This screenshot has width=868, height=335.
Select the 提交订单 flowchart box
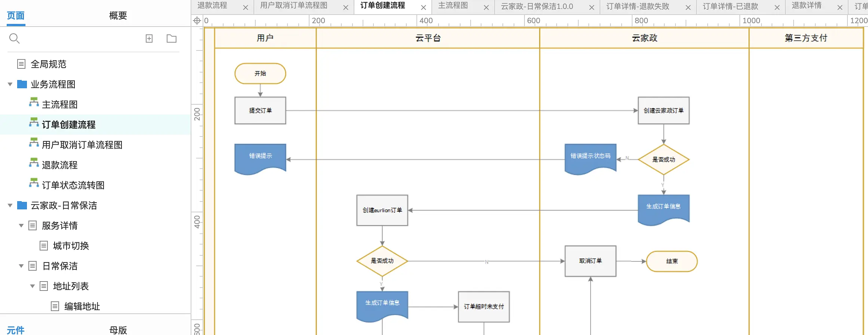(x=260, y=111)
